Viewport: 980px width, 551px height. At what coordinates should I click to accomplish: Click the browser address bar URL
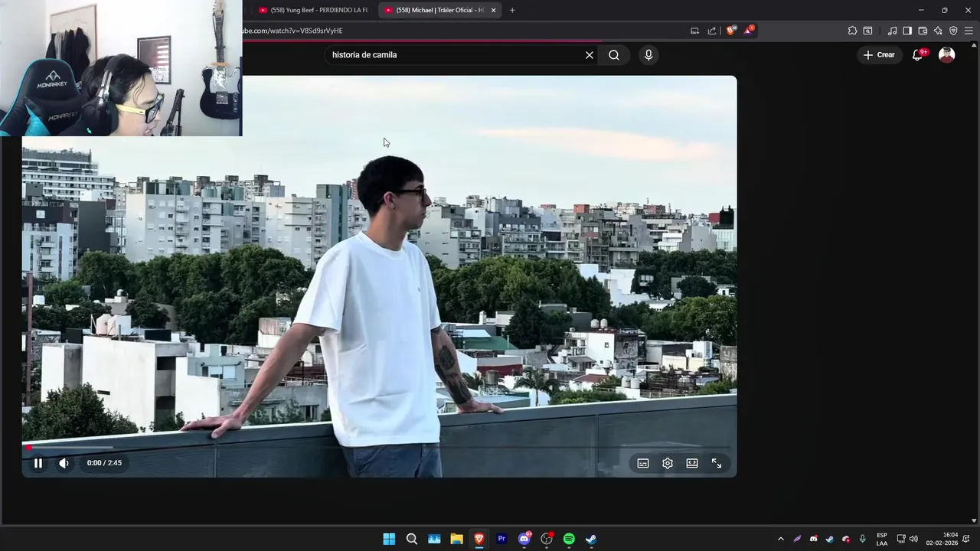click(x=292, y=31)
